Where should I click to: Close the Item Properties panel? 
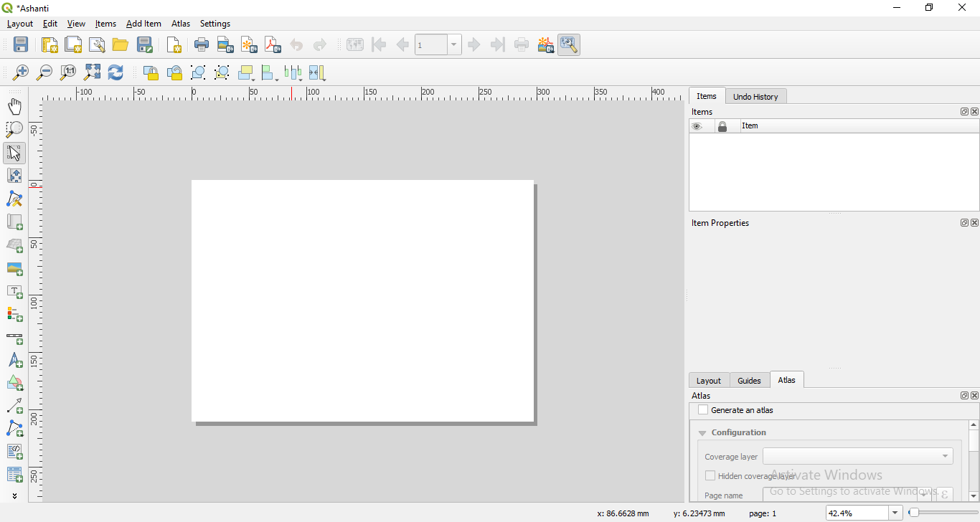[x=974, y=223]
